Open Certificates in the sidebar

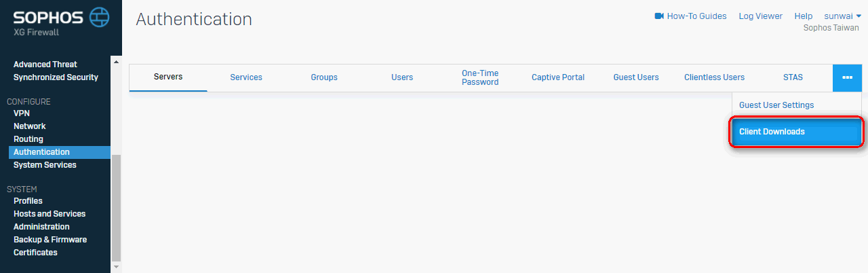pos(35,253)
